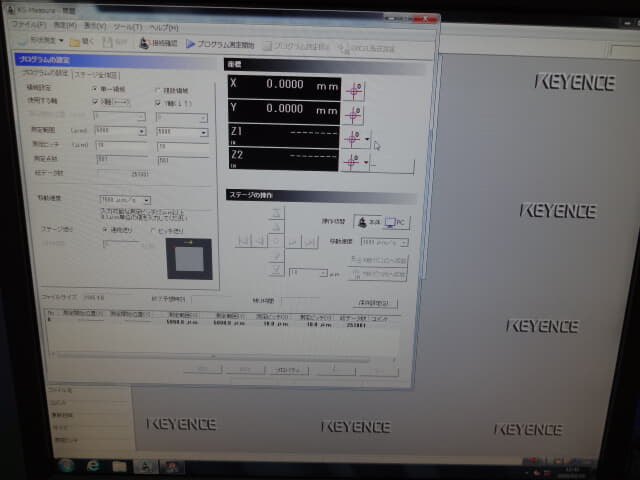The width and height of the screenshot is (640, 480).
Task: Click the Z2 zero-set crosshair icon
Action: pyautogui.click(x=351, y=162)
